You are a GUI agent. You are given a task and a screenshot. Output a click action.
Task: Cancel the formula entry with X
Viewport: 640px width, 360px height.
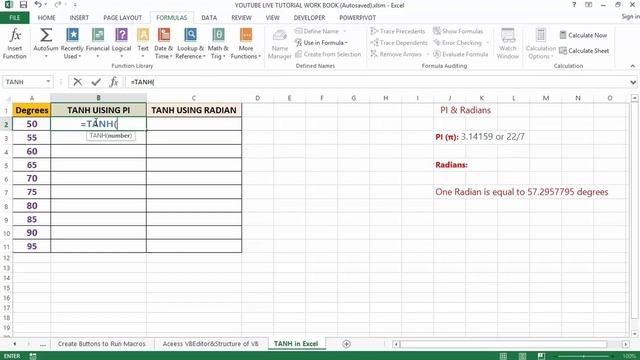tap(78, 82)
